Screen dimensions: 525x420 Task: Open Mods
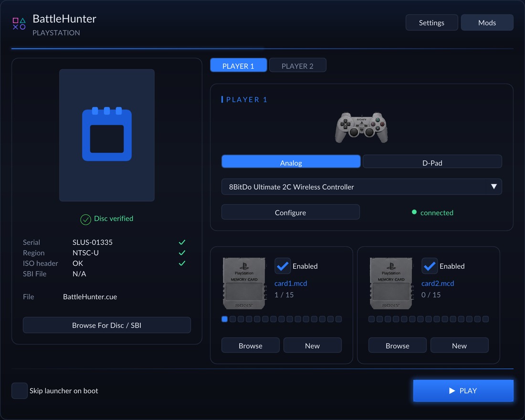(487, 22)
